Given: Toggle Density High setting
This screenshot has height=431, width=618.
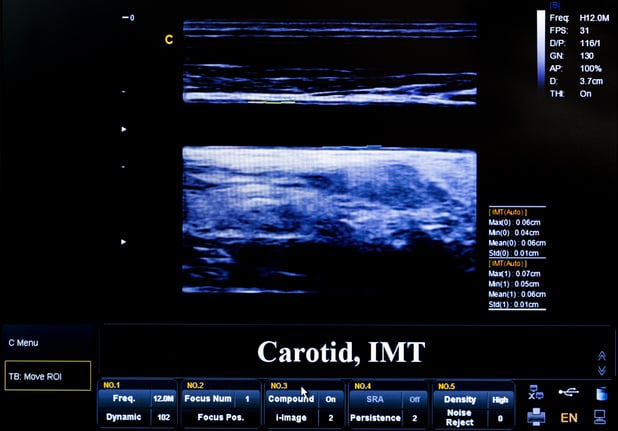Looking at the screenshot, I should click(500, 400).
